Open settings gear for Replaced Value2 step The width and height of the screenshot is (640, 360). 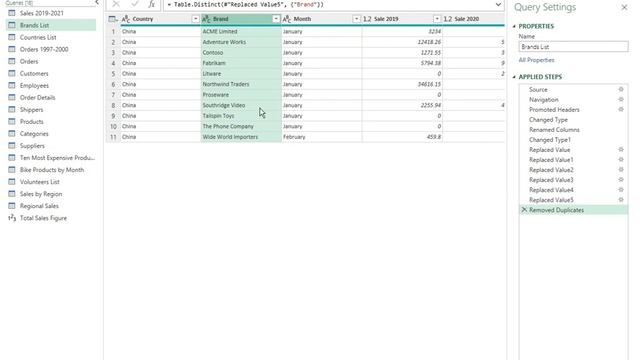pyautogui.click(x=621, y=170)
